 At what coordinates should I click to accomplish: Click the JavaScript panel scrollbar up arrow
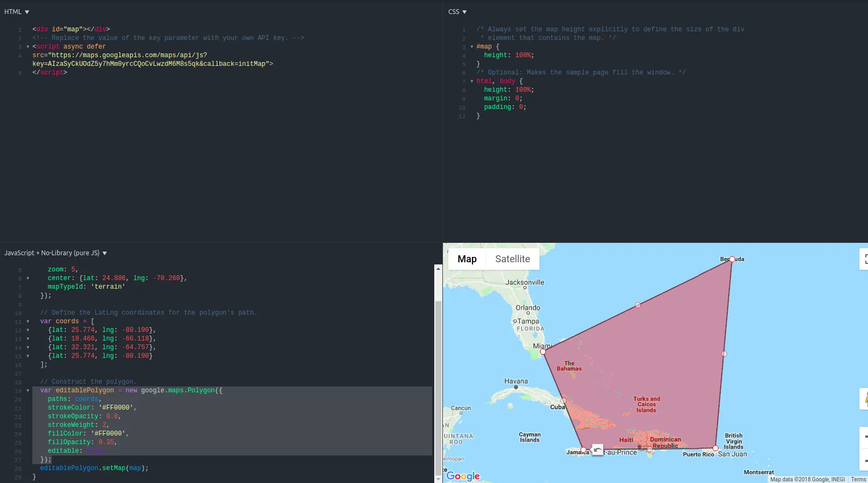[x=438, y=268]
